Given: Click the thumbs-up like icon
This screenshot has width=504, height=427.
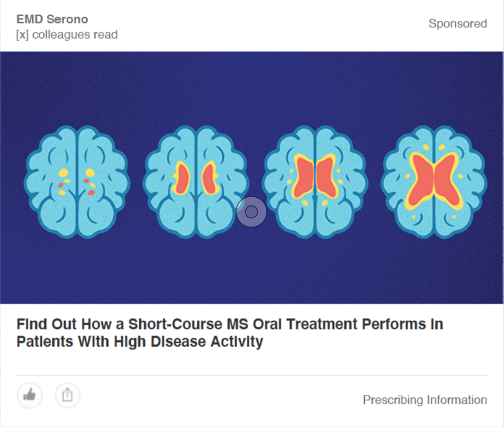Looking at the screenshot, I should pyautogui.click(x=30, y=395).
